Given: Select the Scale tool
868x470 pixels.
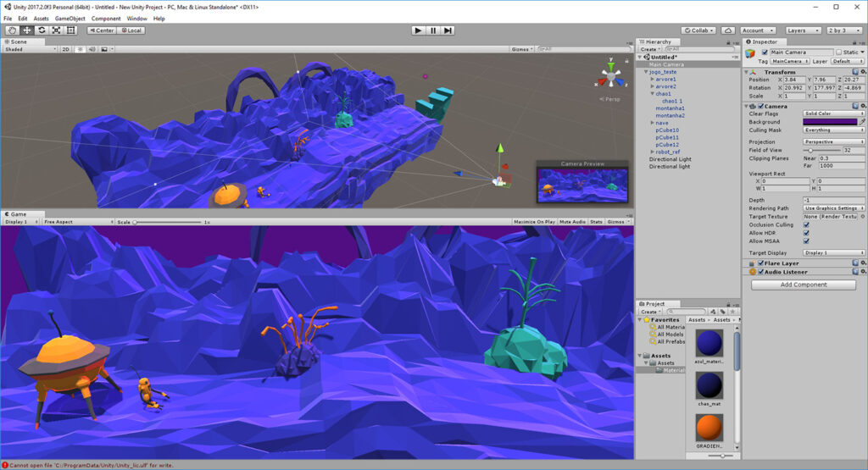Looking at the screenshot, I should pyautogui.click(x=56, y=30).
